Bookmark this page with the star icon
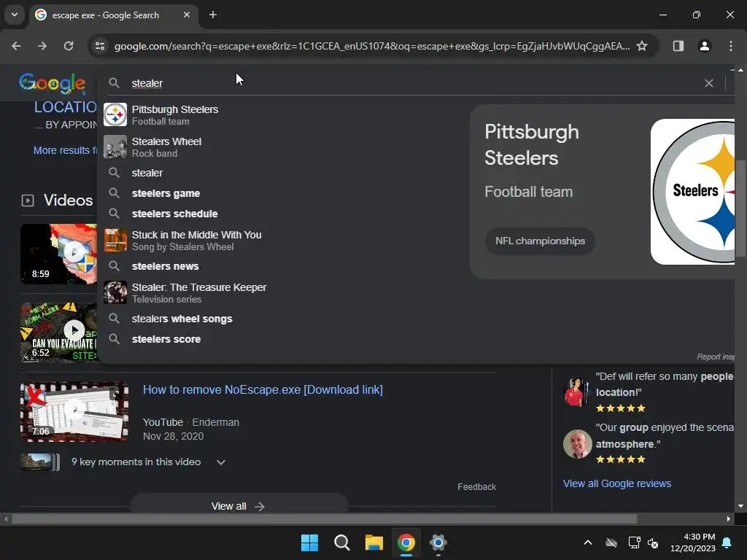 pyautogui.click(x=642, y=46)
